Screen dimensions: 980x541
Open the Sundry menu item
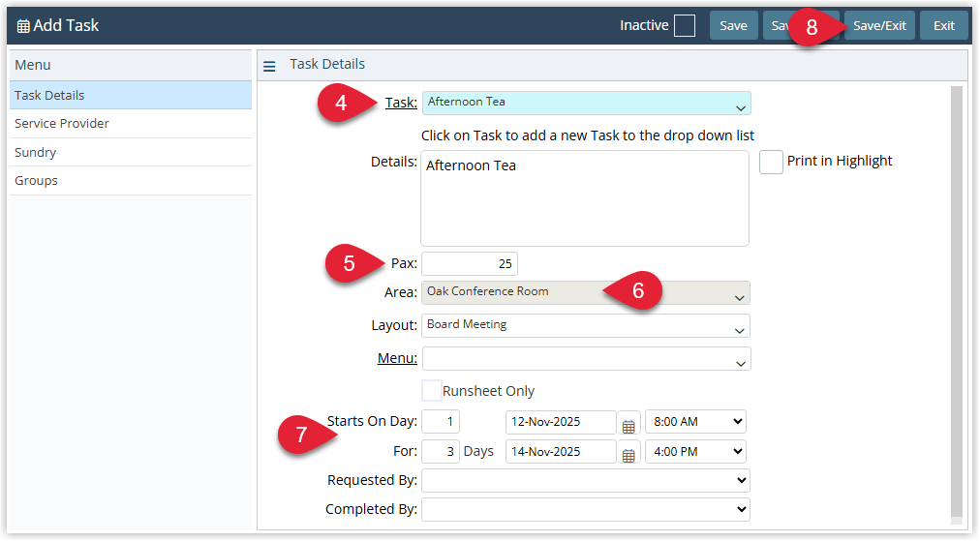click(x=131, y=153)
